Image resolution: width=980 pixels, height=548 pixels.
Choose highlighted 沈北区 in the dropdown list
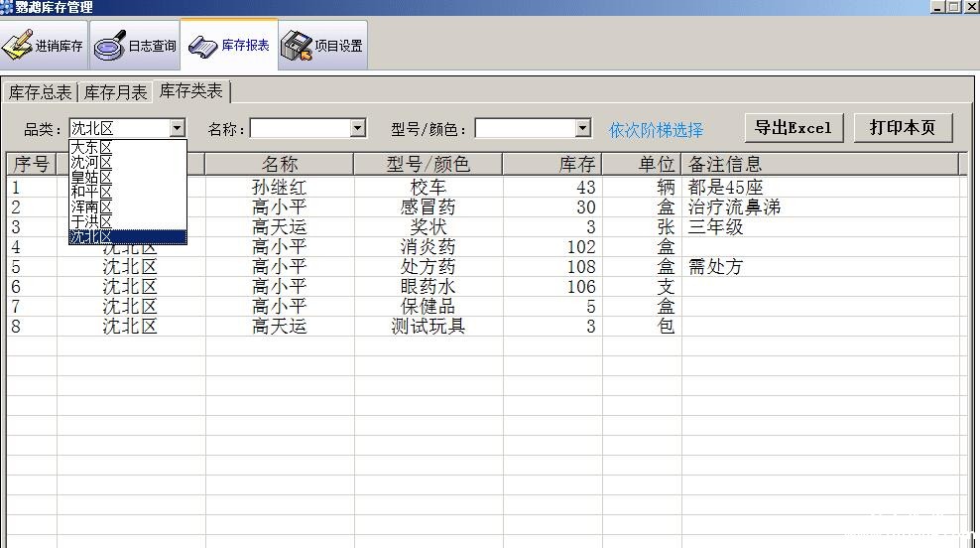click(x=128, y=236)
